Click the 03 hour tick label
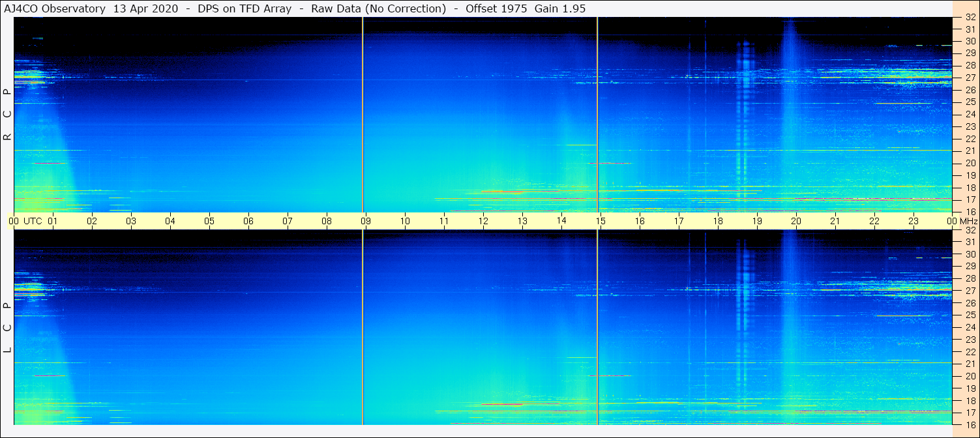 tap(131, 221)
